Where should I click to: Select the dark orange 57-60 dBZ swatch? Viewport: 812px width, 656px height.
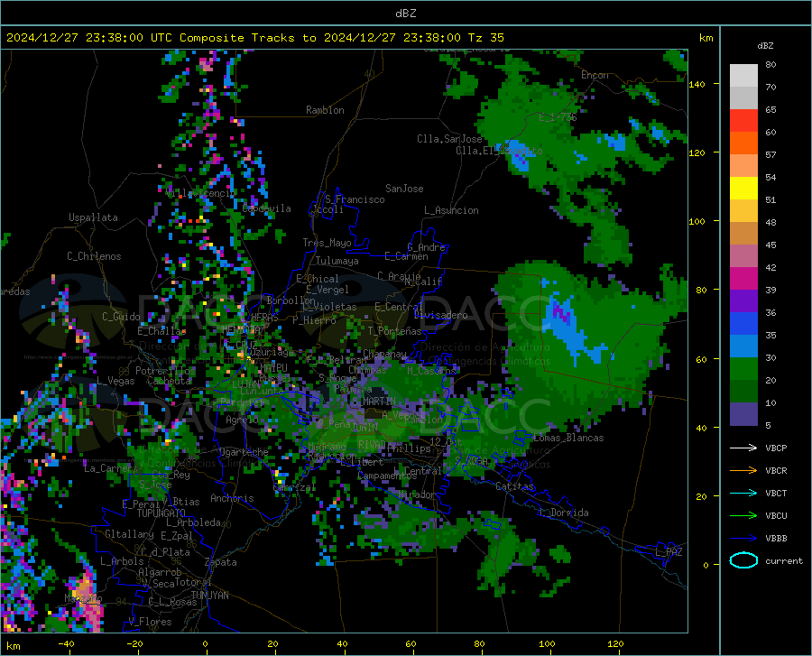(x=743, y=143)
